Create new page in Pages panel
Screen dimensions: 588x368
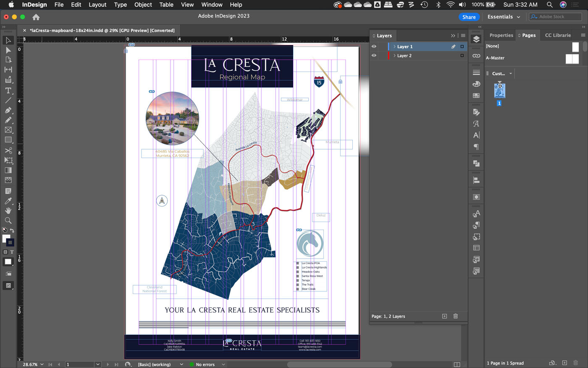point(564,363)
